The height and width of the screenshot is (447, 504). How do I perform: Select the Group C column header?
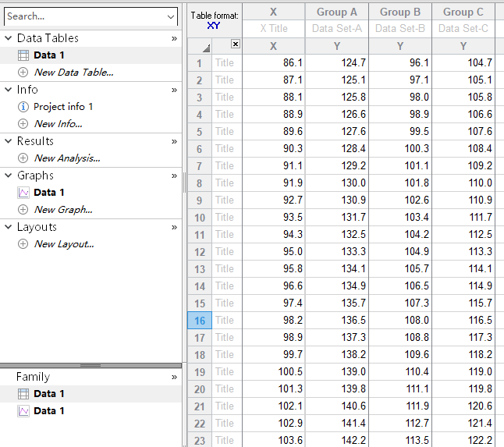[463, 12]
